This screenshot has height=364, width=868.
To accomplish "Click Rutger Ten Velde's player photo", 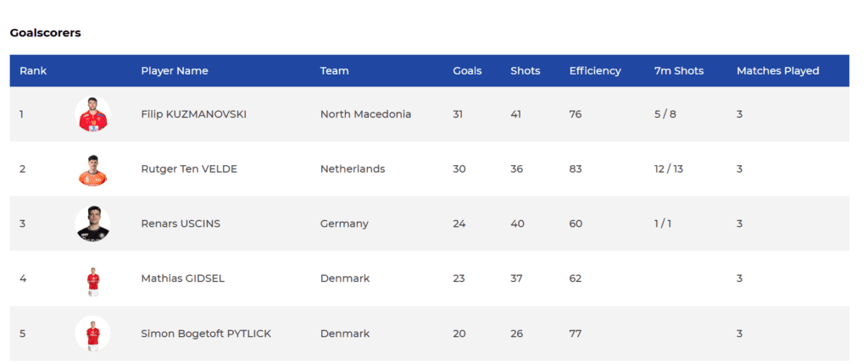I will [92, 169].
